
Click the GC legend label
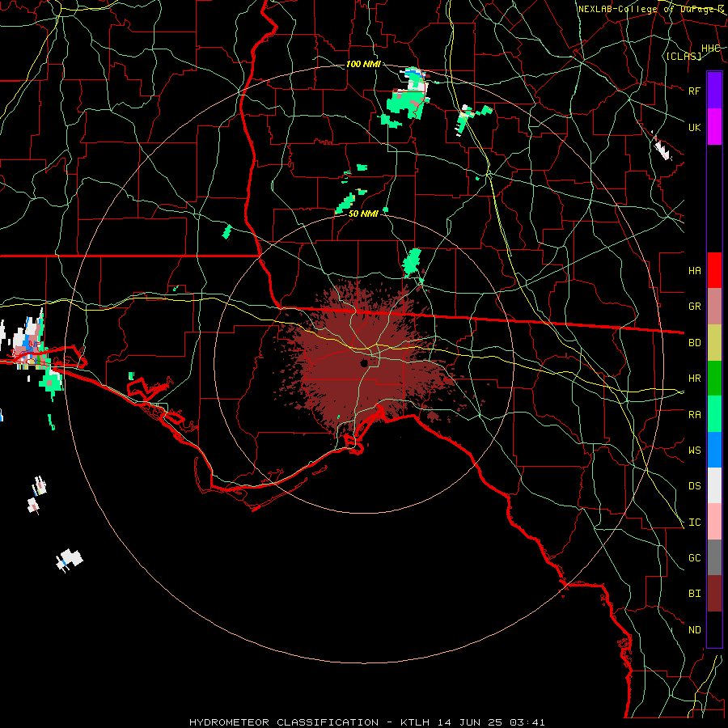click(694, 557)
